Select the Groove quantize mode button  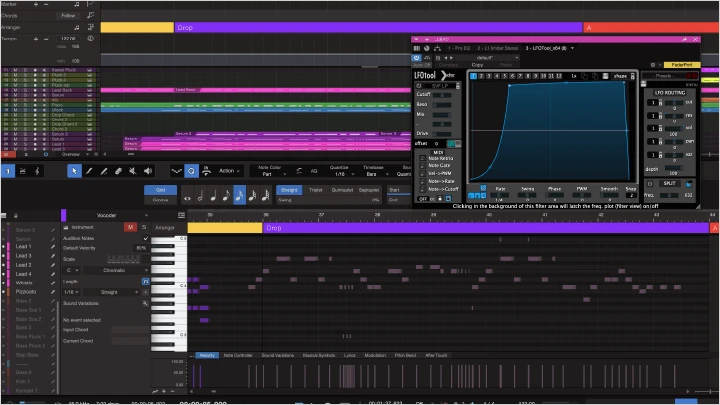tap(160, 200)
